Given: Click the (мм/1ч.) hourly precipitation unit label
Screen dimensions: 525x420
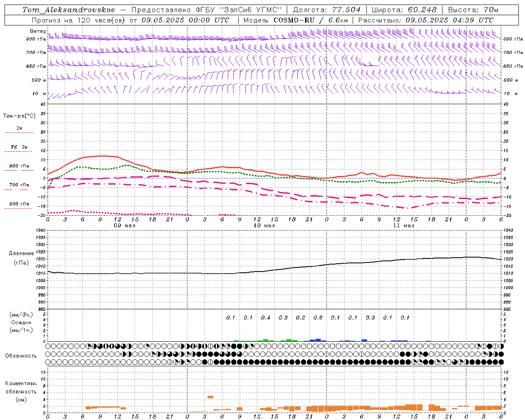Looking at the screenshot, I should click(x=21, y=330).
